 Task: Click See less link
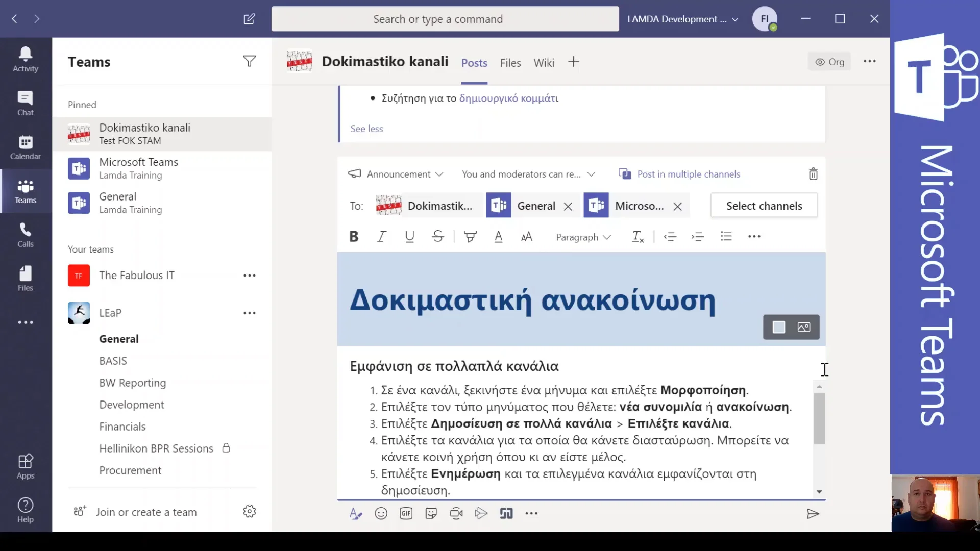(x=366, y=129)
